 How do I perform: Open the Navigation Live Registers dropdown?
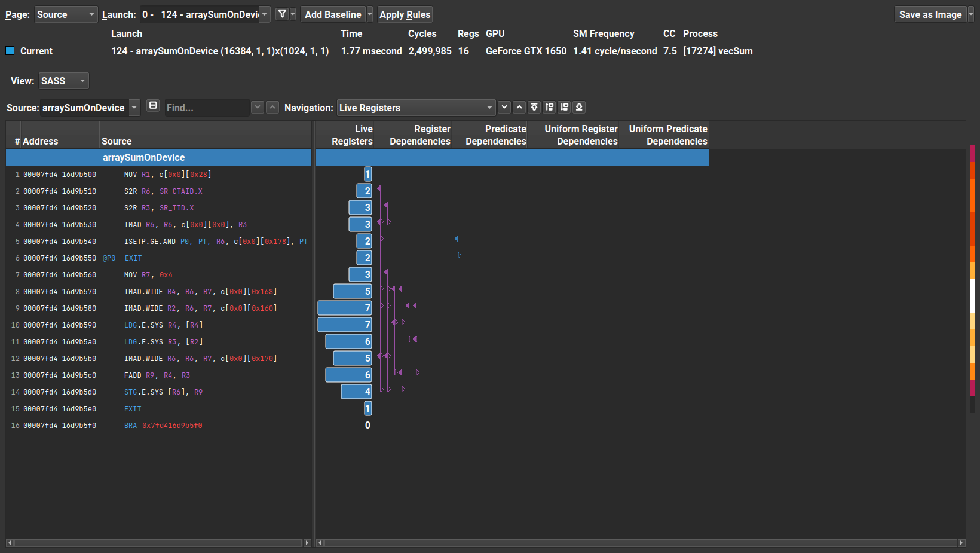[416, 108]
